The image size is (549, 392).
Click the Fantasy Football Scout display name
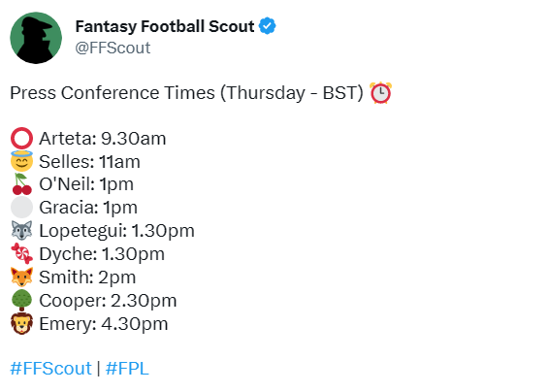click(x=165, y=26)
